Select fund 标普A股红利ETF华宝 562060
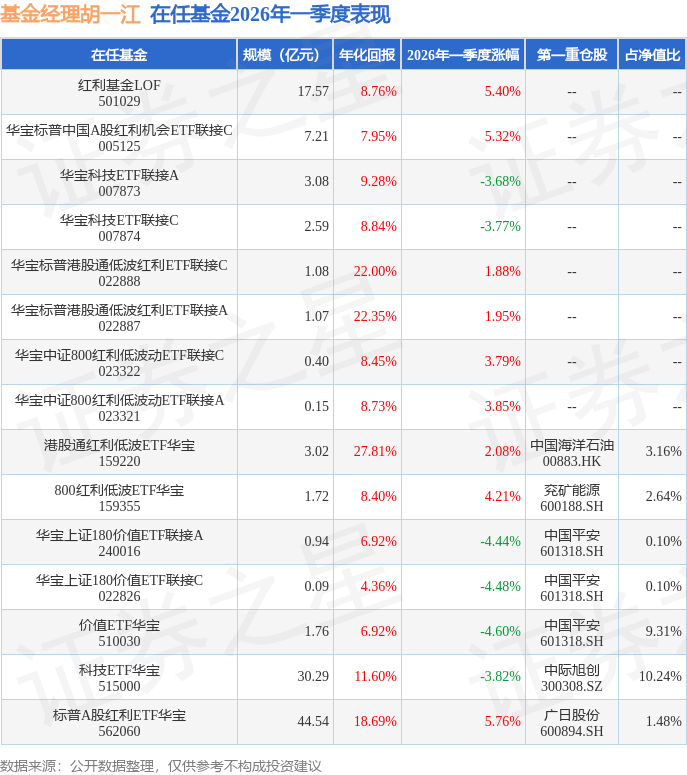Screen dimensions: 687x775 pyautogui.click(x=119, y=722)
